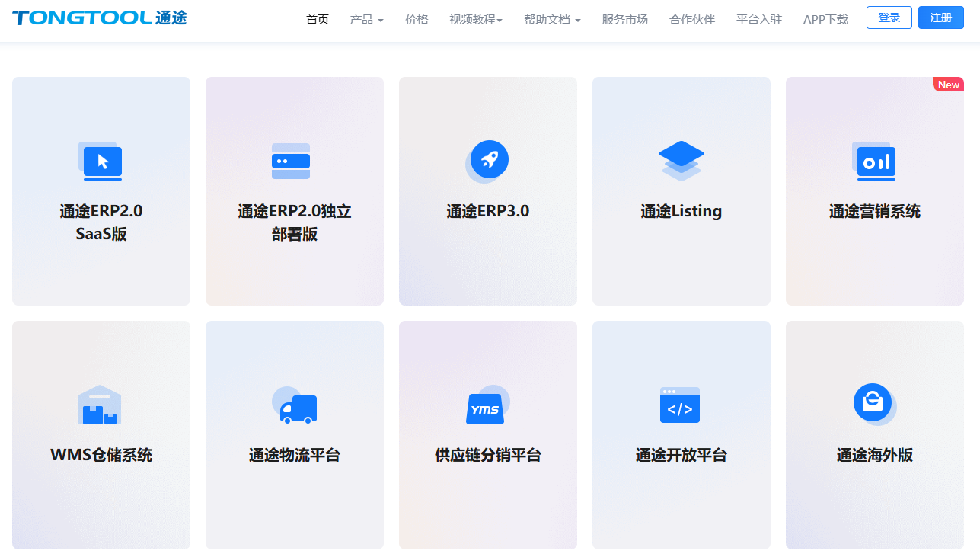Click the 通途Listing layers icon
Screen dimensions: 980x560
681,161
